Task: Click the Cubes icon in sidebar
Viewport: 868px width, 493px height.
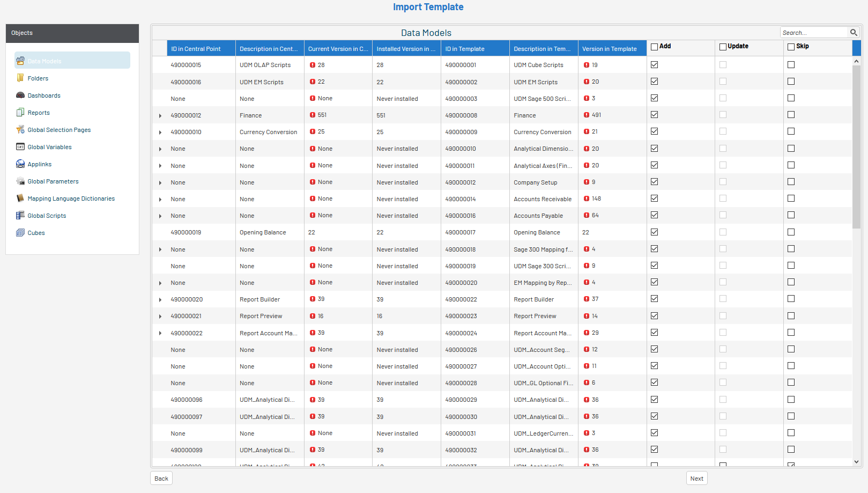Action: point(20,233)
